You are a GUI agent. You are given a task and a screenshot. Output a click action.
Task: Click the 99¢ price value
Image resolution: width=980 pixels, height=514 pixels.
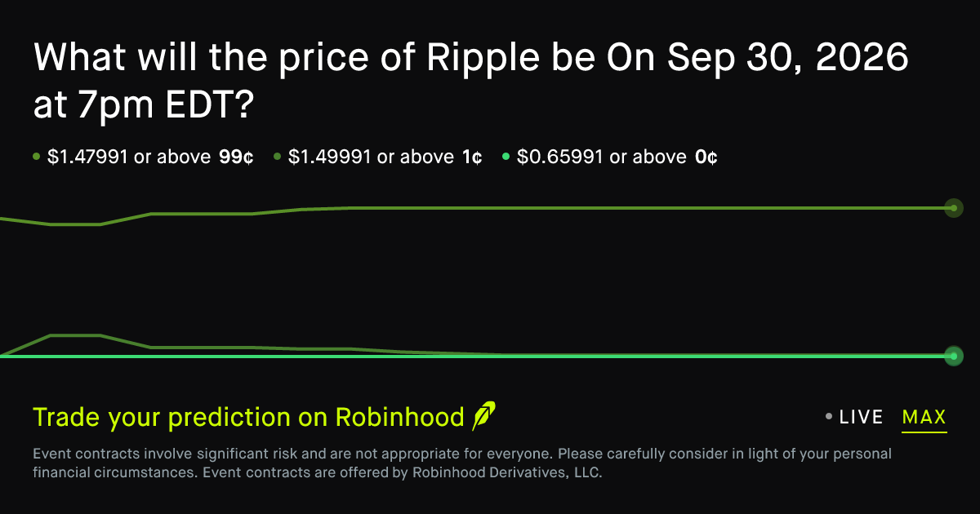coord(236,157)
